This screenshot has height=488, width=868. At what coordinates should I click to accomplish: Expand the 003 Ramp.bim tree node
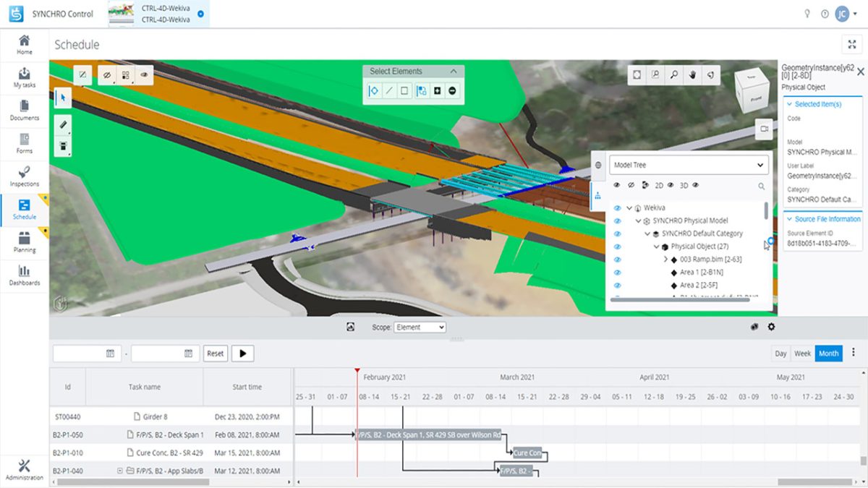(x=665, y=258)
